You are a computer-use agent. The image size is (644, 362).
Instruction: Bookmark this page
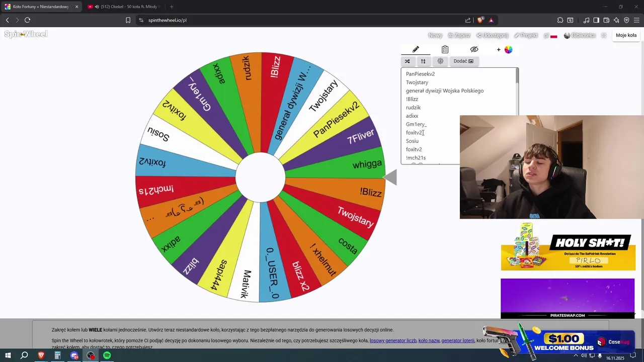point(128,20)
